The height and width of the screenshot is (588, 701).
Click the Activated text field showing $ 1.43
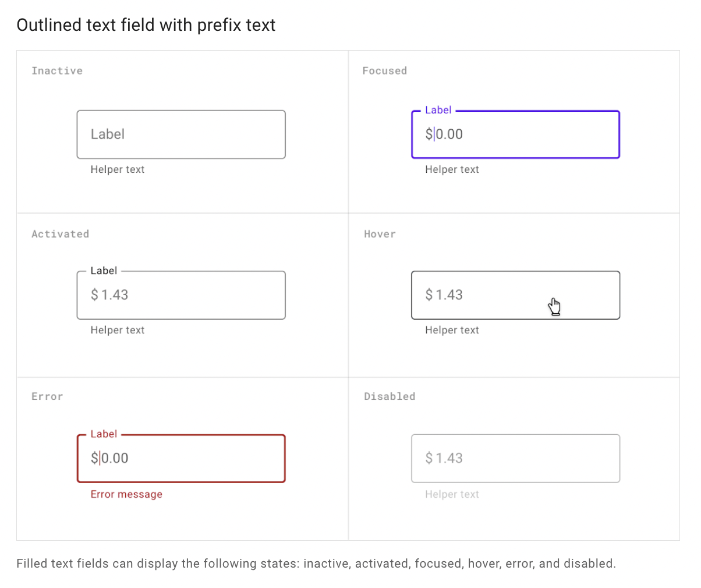click(181, 295)
